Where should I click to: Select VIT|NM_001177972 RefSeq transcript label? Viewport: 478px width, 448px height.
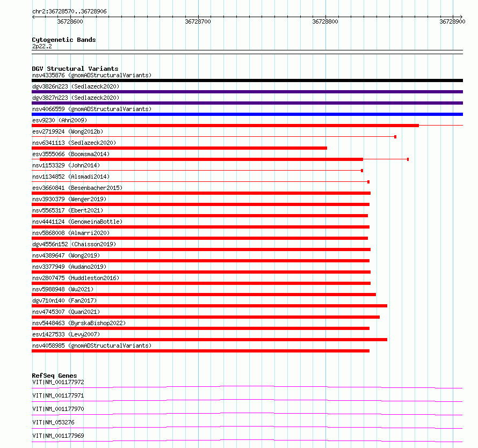58,382
